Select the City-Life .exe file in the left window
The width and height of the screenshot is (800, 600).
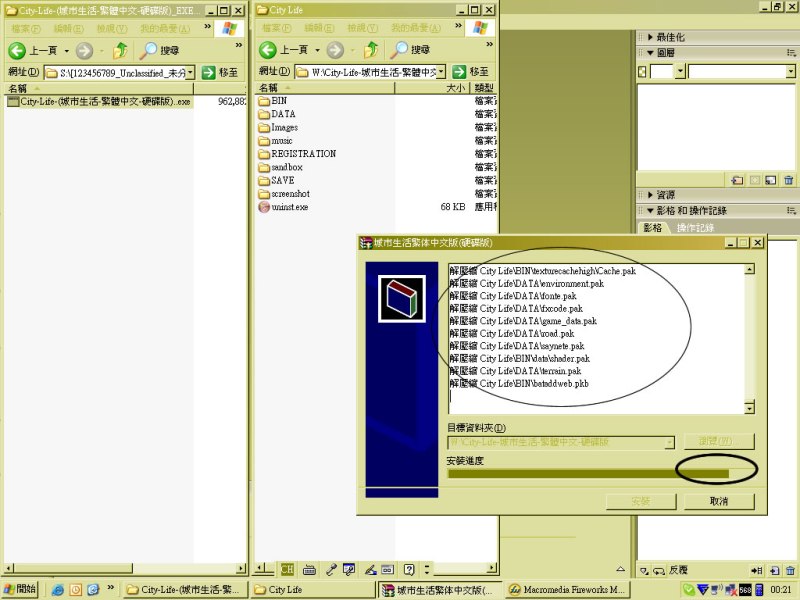[99, 102]
